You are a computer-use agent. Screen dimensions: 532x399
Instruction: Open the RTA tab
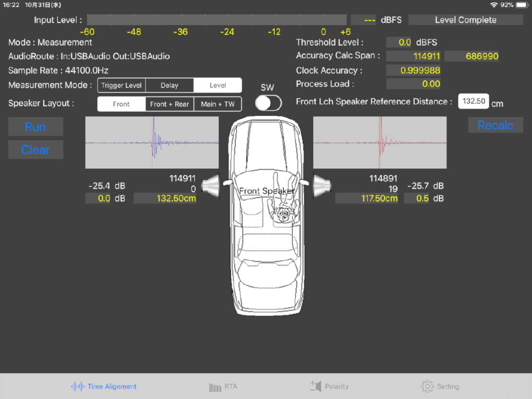coord(223,387)
